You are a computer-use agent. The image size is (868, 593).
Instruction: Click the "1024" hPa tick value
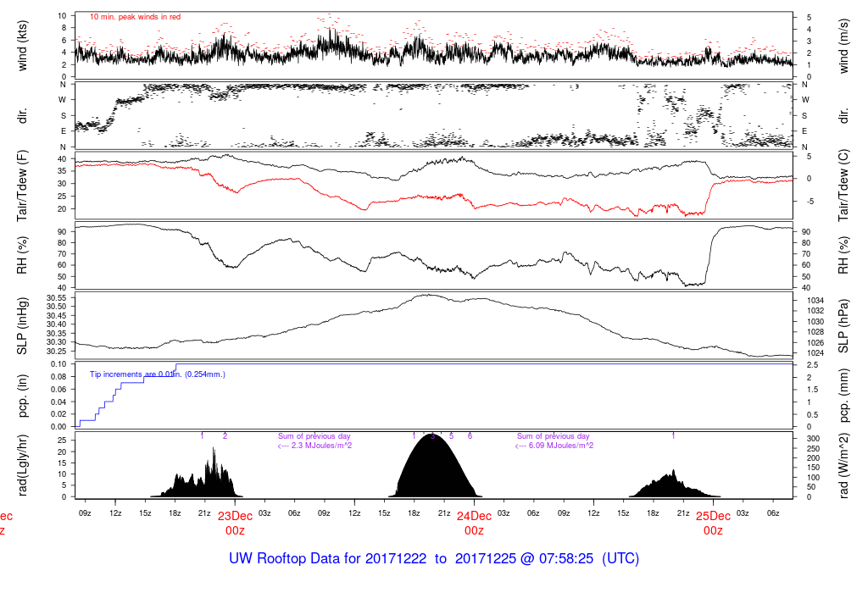[815, 353]
